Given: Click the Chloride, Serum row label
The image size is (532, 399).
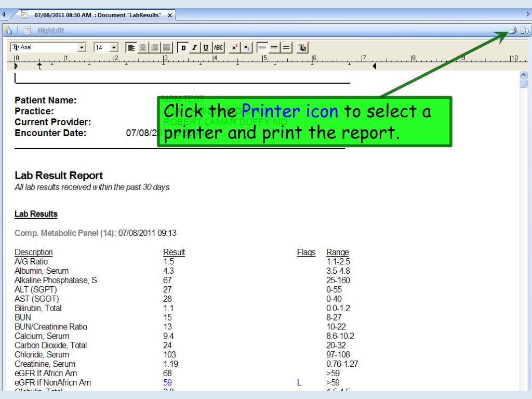Looking at the screenshot, I should point(42,354).
